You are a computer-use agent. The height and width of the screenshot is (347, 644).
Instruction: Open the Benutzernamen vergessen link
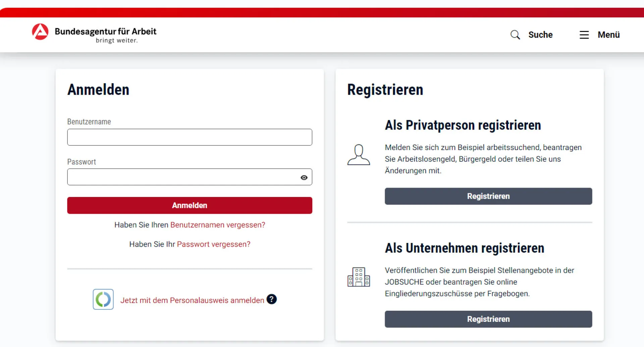click(x=218, y=225)
